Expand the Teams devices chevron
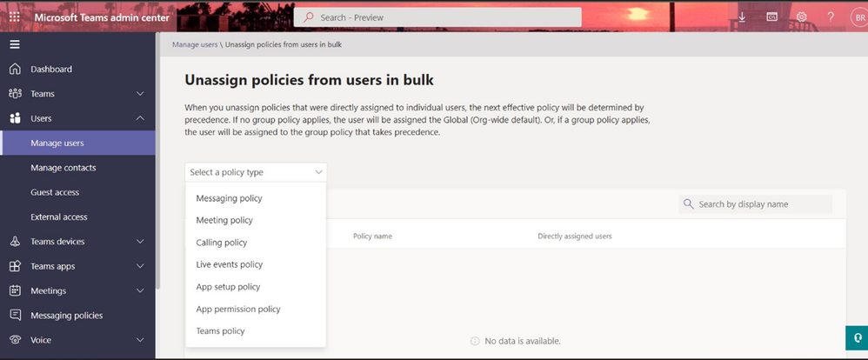Viewport: 868px width, 360px height. click(x=140, y=242)
